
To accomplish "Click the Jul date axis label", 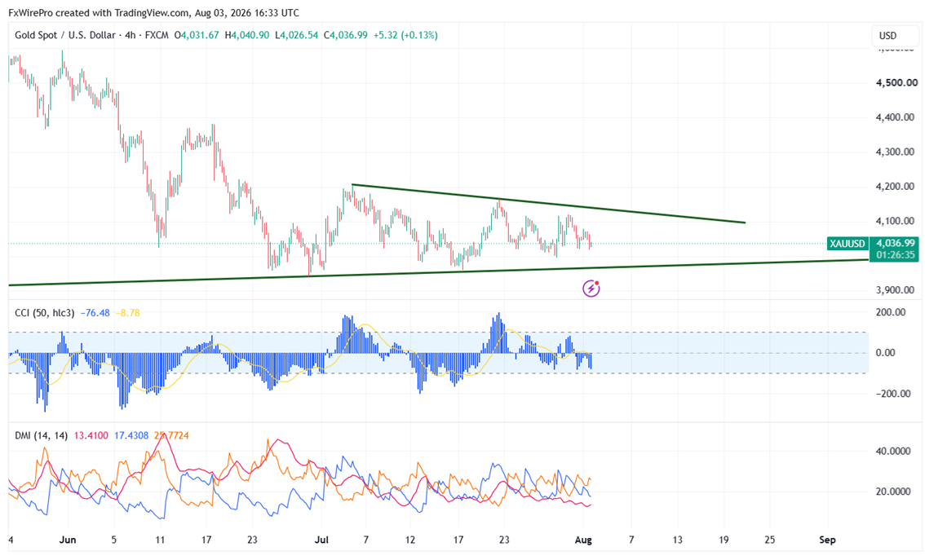I will pyautogui.click(x=321, y=540).
